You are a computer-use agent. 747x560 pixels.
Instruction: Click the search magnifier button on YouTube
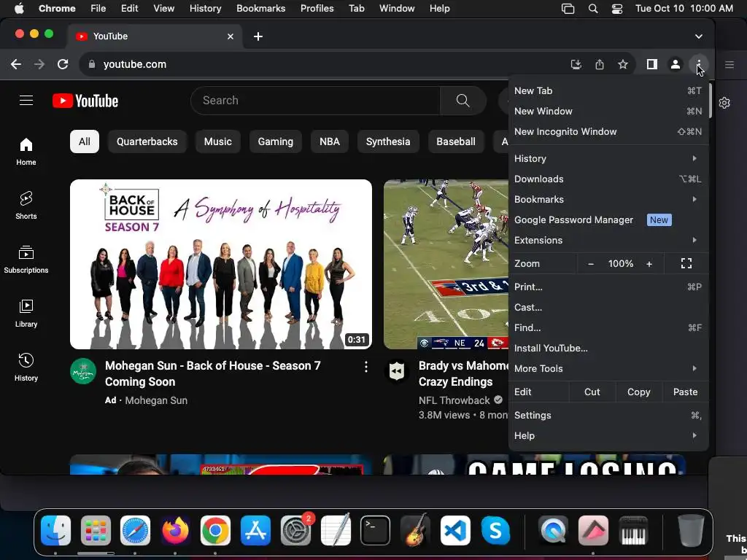(x=462, y=101)
